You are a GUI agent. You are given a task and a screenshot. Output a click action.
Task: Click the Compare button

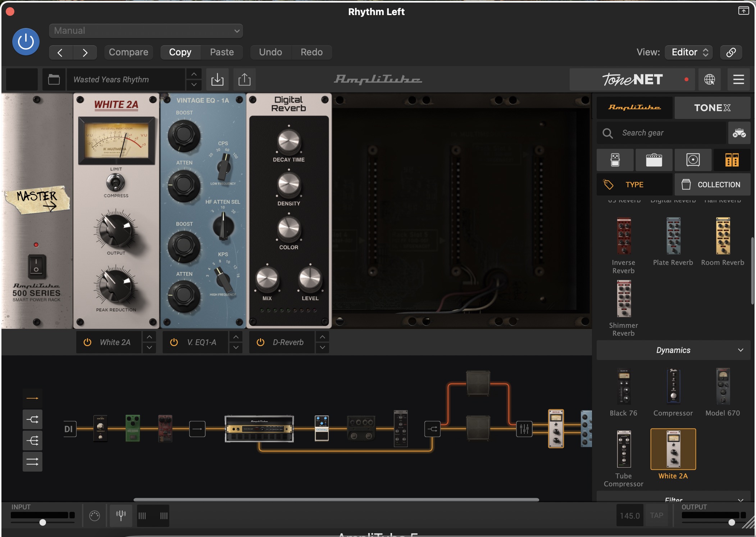click(128, 52)
